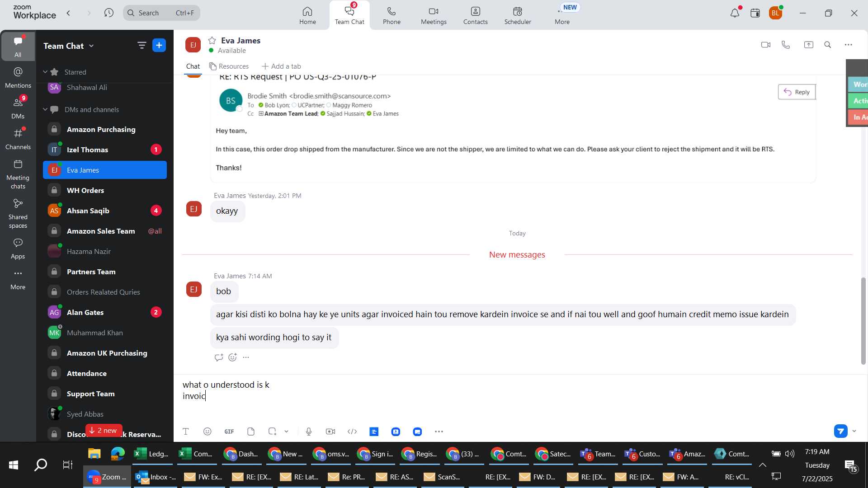Viewport: 868px width, 488px height.
Task: Attach a file using the file icon
Action: pyautogui.click(x=251, y=432)
